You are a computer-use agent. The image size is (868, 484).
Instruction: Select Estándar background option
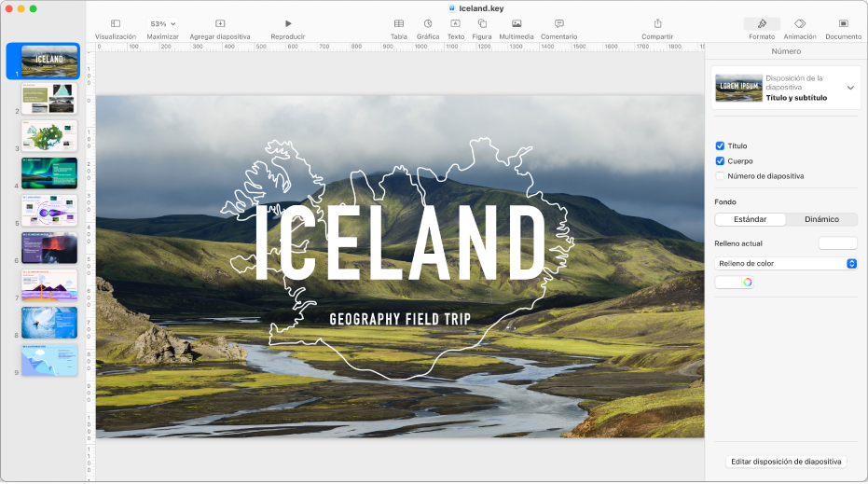click(x=751, y=219)
